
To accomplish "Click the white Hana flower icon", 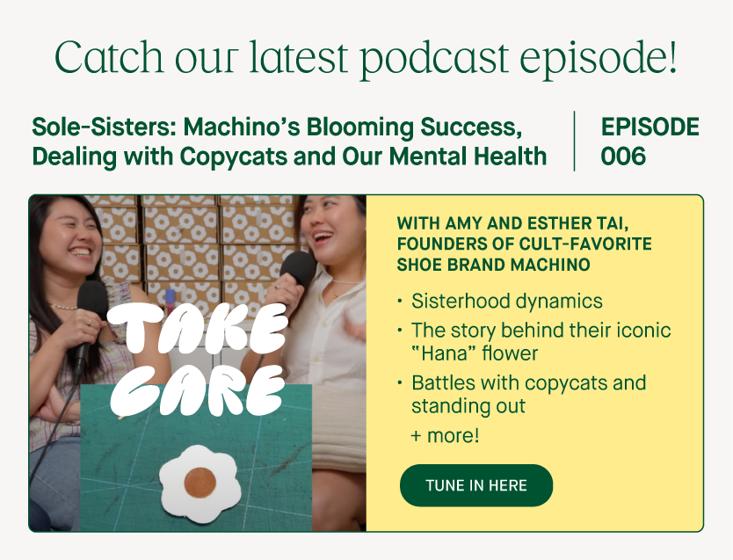I will pos(200,484).
